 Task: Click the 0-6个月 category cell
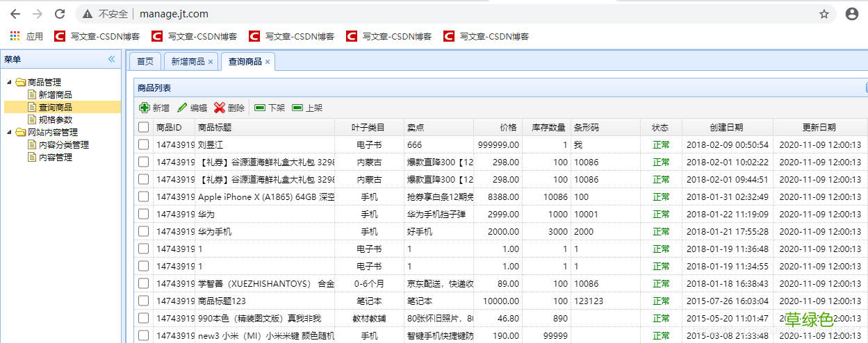coord(369,283)
